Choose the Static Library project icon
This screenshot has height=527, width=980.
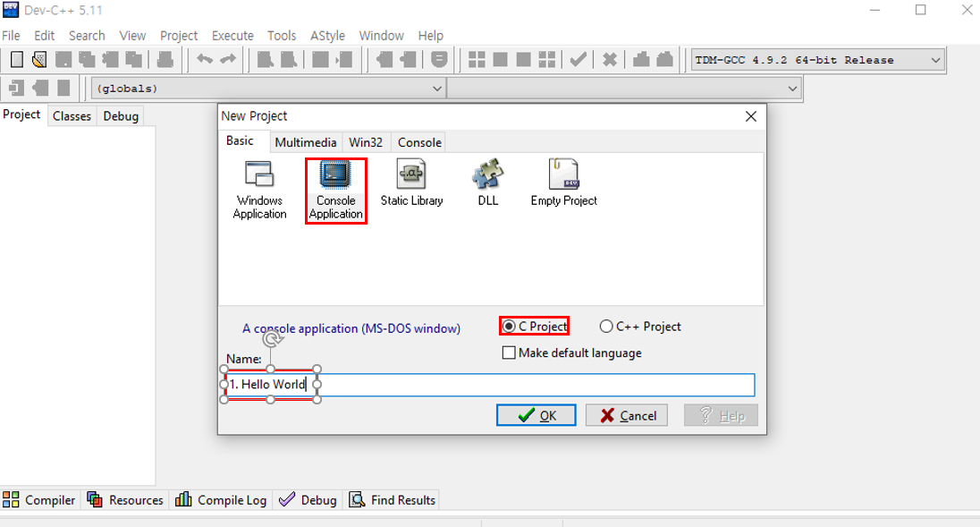[x=411, y=183]
